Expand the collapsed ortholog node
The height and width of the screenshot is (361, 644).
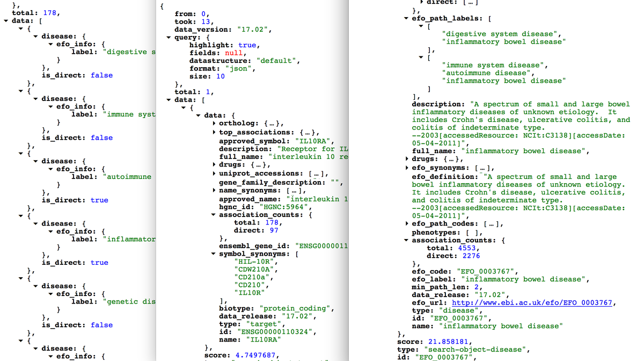point(215,124)
